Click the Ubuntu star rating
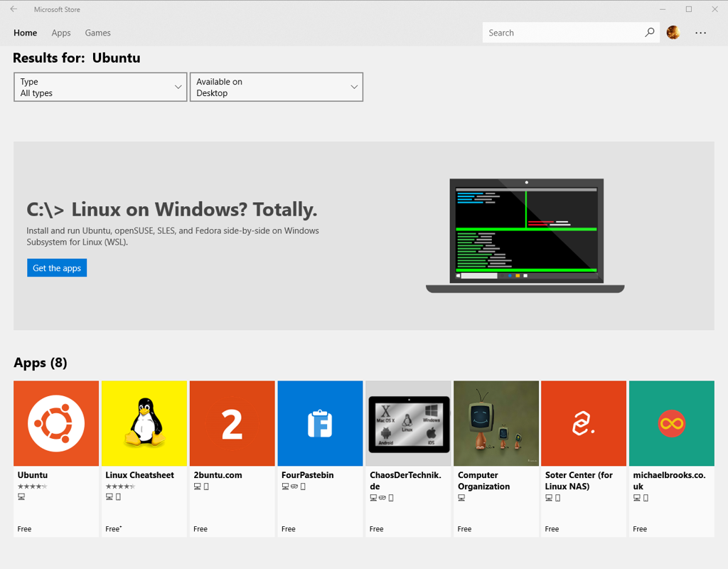728x569 pixels. pyautogui.click(x=33, y=486)
